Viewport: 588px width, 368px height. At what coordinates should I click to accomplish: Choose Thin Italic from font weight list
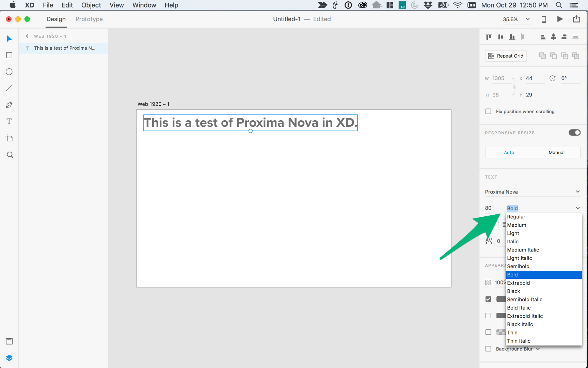[544, 341]
